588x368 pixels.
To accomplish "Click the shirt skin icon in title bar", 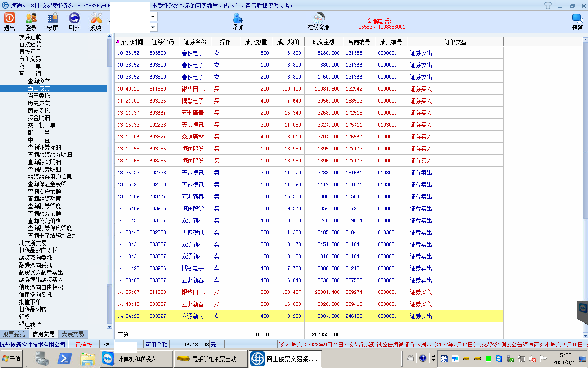I will point(548,6).
